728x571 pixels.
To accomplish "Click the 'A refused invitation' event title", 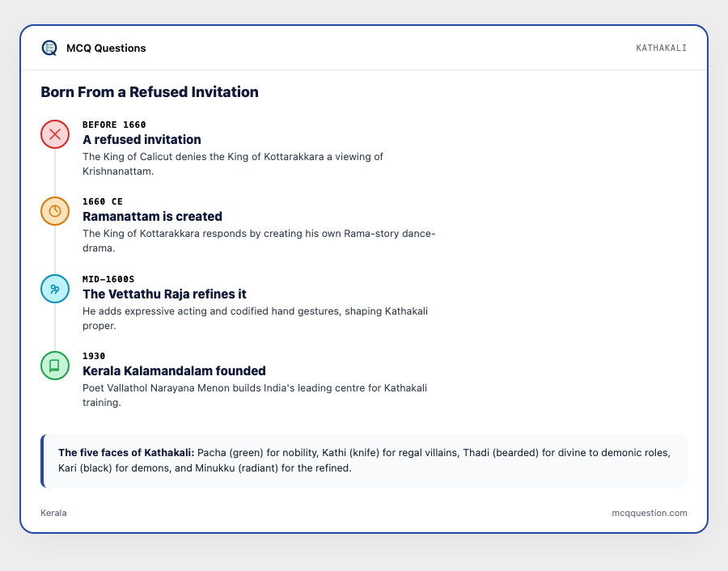I will [142, 140].
